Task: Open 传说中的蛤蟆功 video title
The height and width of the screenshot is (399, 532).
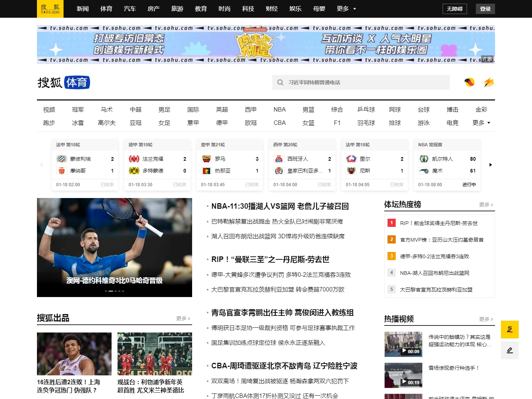Action: coord(460,341)
